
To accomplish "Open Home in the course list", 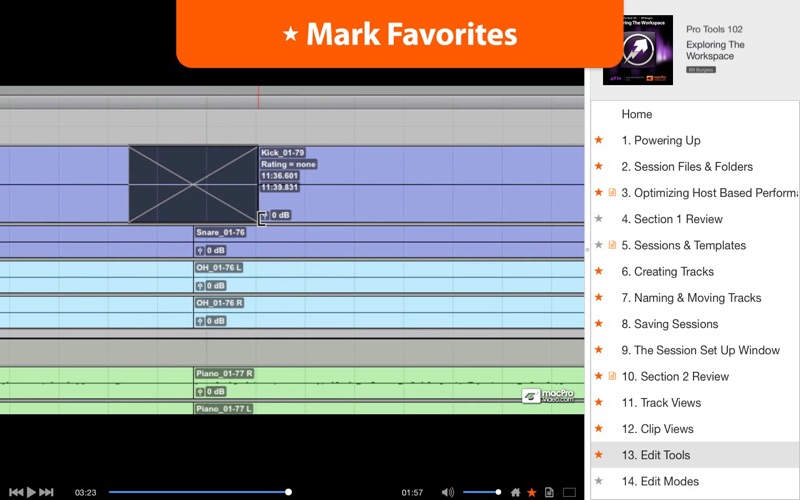I will (637, 114).
